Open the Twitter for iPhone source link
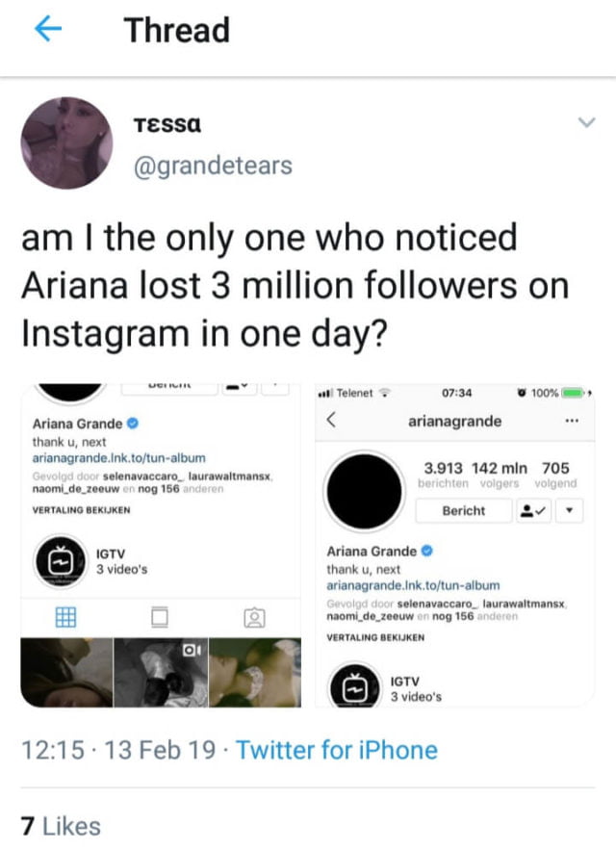Image resolution: width=616 pixels, height=850 pixels. click(337, 750)
